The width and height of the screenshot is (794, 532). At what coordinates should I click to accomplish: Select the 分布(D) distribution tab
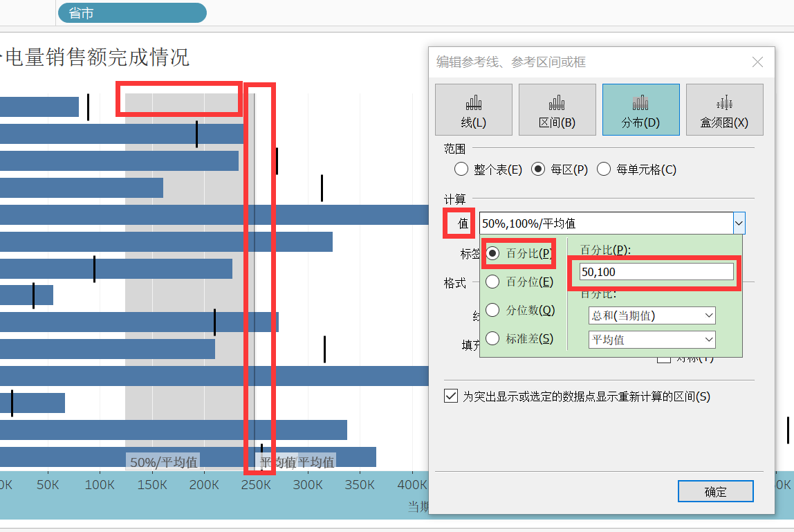pyautogui.click(x=640, y=109)
